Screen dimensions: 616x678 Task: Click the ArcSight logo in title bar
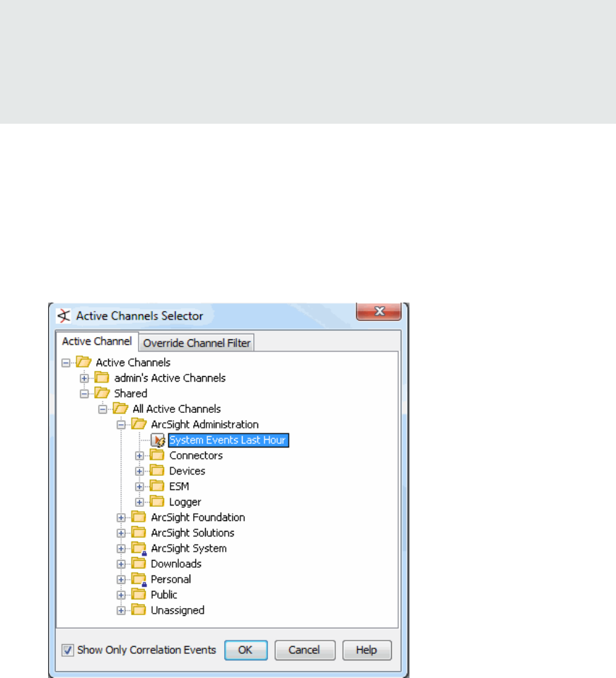point(64,315)
